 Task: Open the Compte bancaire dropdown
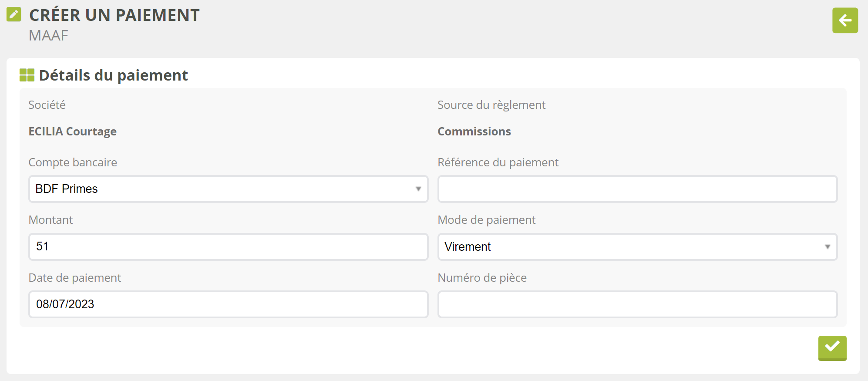[x=228, y=189]
